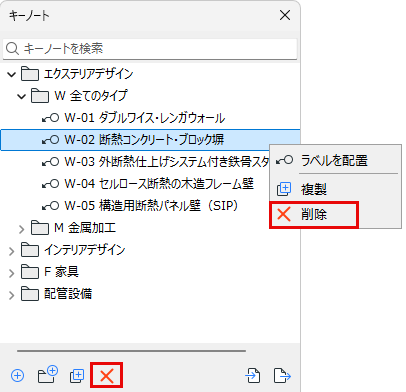Collapse the エクステリアデザイン folder
Viewport: 406px width, 392px height.
12,74
